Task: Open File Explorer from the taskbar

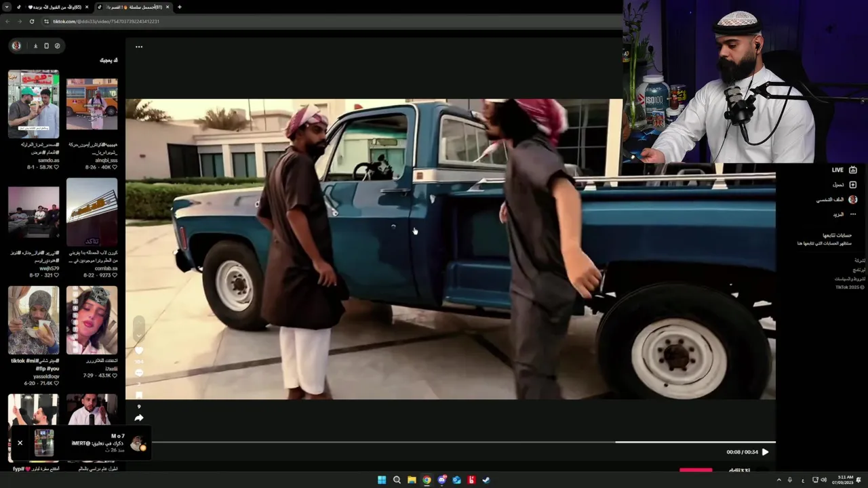Action: tap(412, 480)
